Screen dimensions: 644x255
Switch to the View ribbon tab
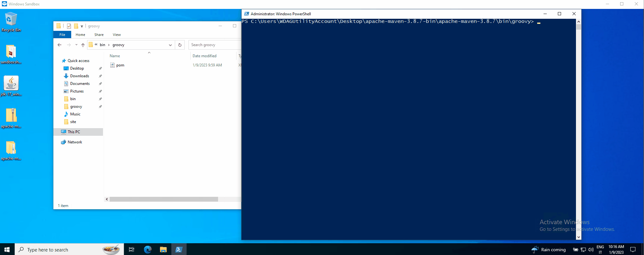point(117,35)
